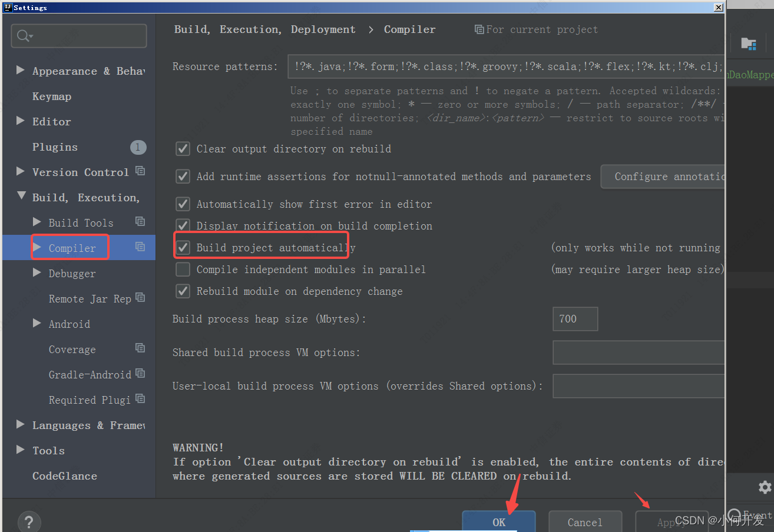Expand the Build Tools subsection arrow
774x532 pixels.
[37, 222]
